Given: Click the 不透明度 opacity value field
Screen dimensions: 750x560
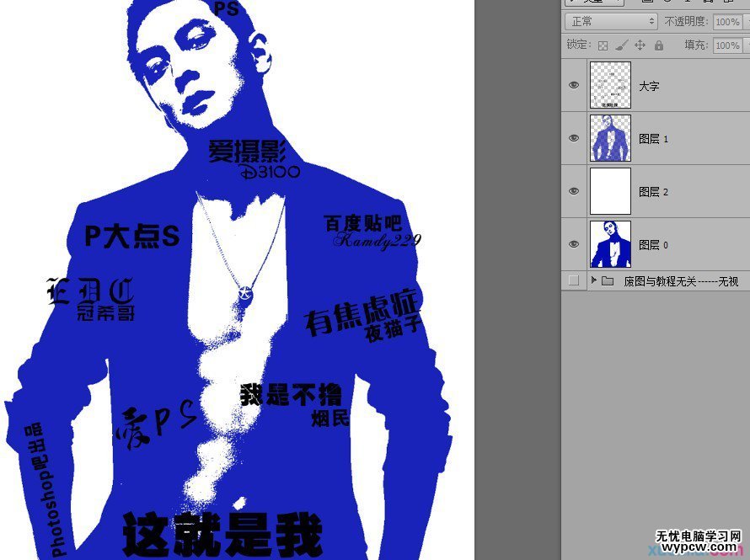Looking at the screenshot, I should [728, 22].
